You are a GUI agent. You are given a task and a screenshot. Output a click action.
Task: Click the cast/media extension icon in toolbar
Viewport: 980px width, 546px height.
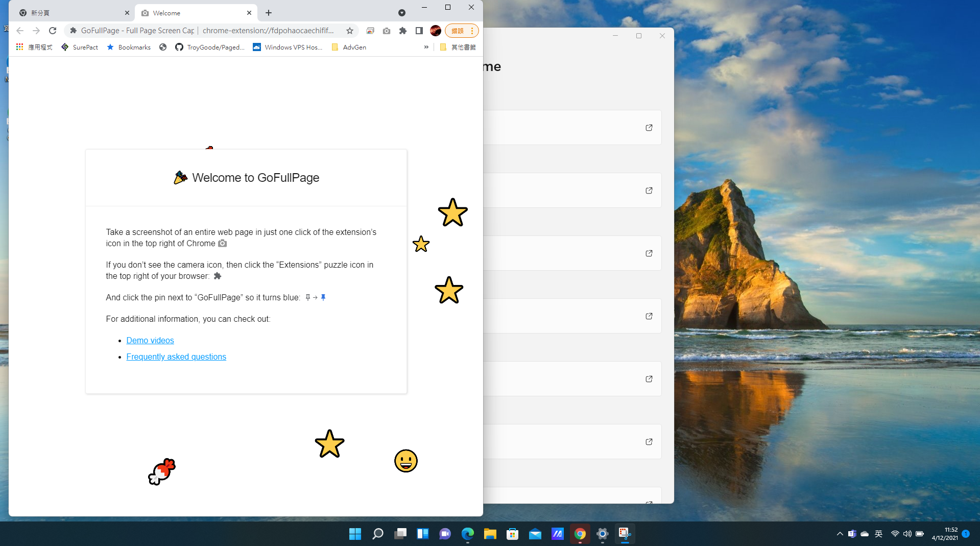[370, 31]
